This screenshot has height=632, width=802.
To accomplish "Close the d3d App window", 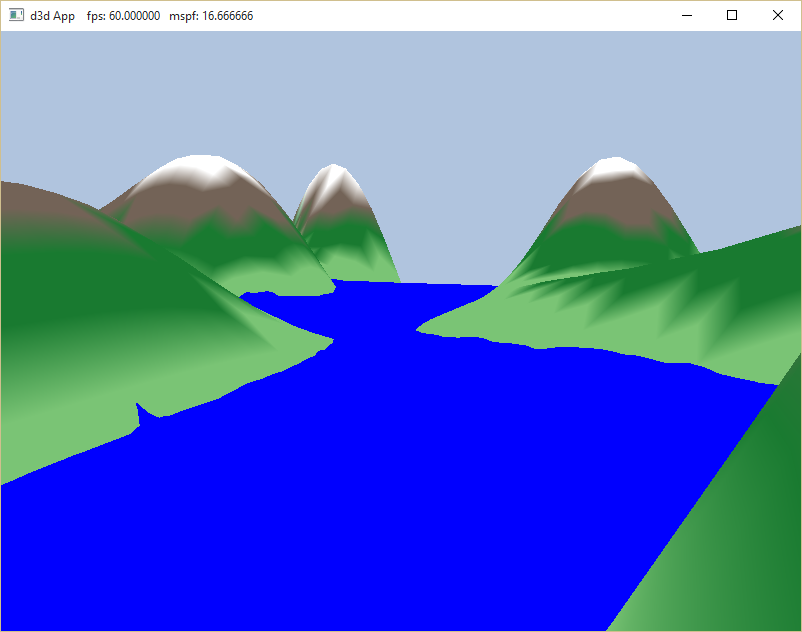I will coord(778,16).
